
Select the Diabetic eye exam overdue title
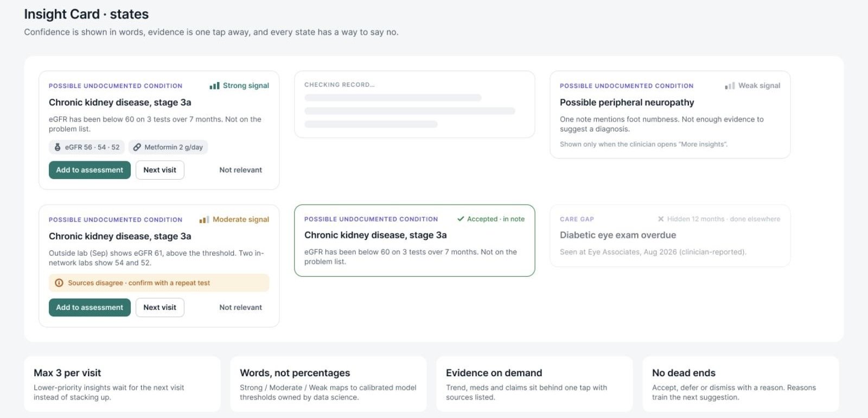click(x=618, y=235)
